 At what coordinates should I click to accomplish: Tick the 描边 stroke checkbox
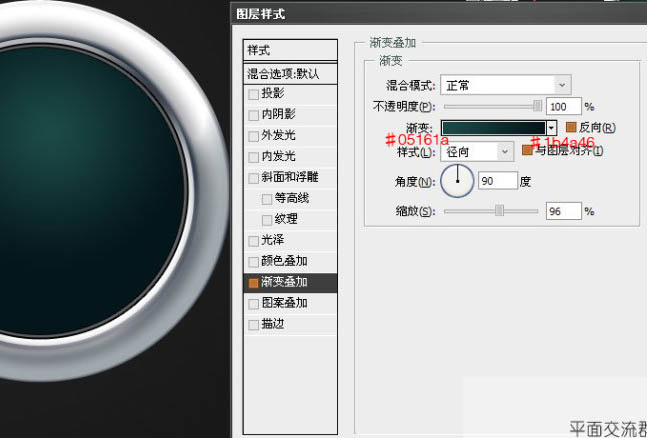253,325
